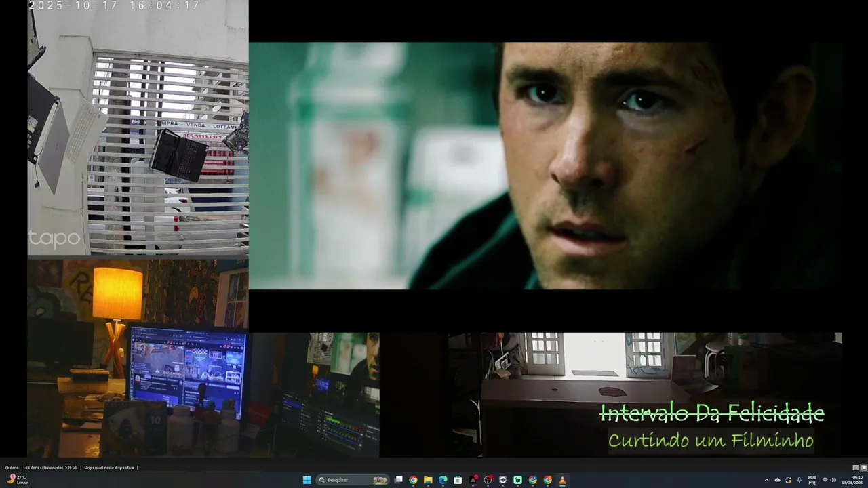Show hidden system tray icons
The width and height of the screenshot is (868, 488).
click(767, 480)
